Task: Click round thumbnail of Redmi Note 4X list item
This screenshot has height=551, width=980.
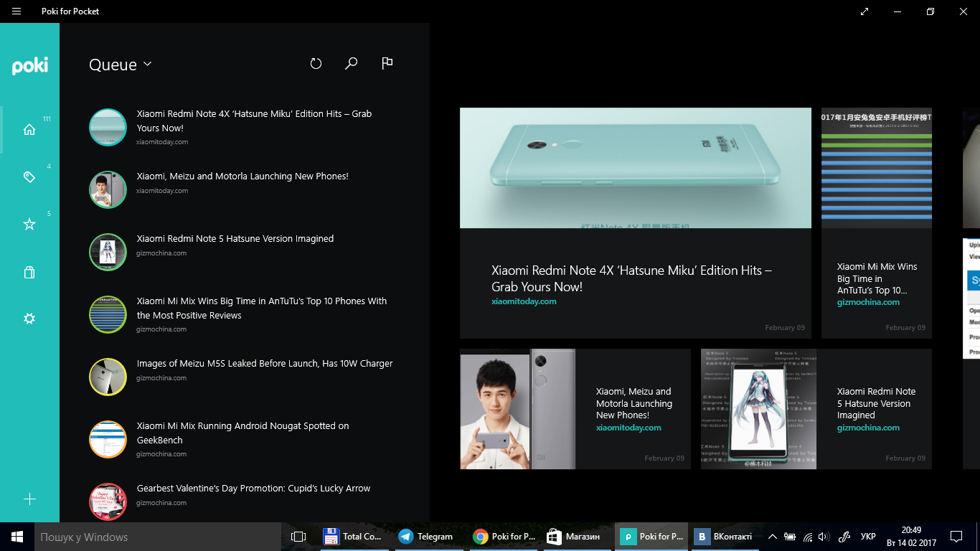Action: pos(108,128)
